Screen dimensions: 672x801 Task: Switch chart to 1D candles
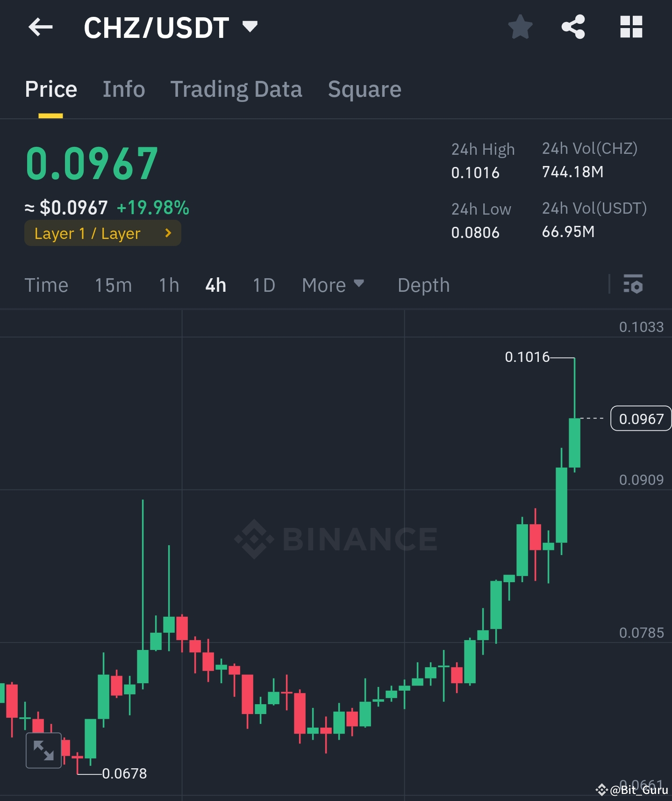pyautogui.click(x=263, y=285)
